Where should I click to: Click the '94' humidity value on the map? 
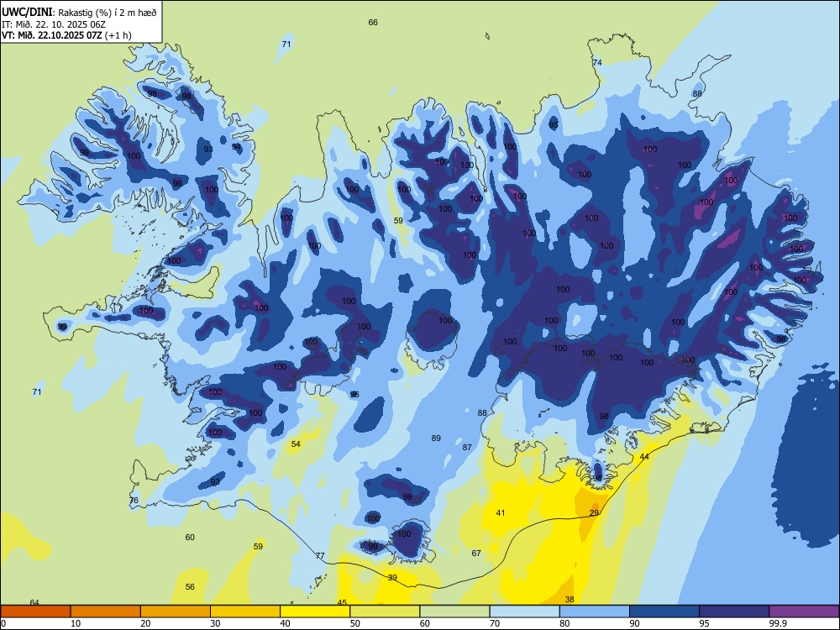236,146
